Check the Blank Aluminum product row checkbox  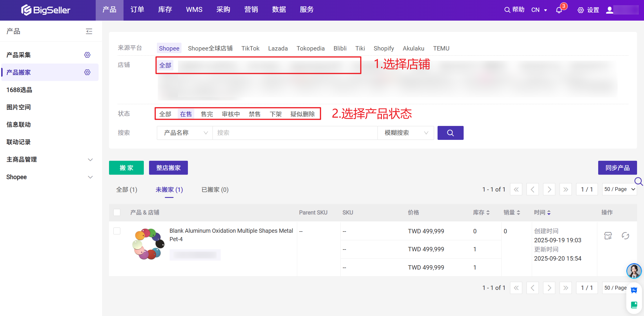coord(117,231)
